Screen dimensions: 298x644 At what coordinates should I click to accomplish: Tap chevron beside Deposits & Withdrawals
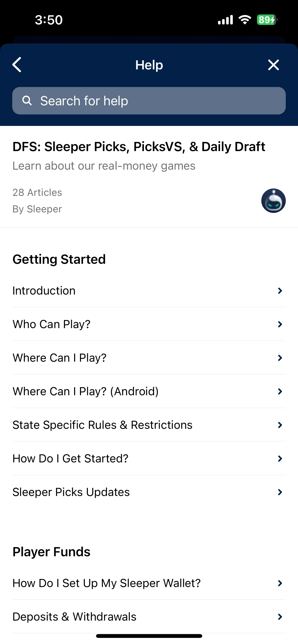(280, 617)
